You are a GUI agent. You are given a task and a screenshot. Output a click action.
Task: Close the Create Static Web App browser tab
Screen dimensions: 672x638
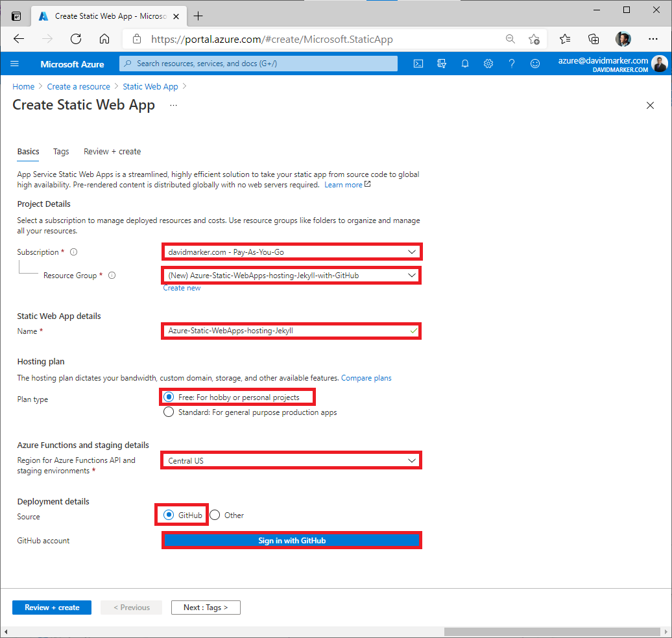pos(176,16)
